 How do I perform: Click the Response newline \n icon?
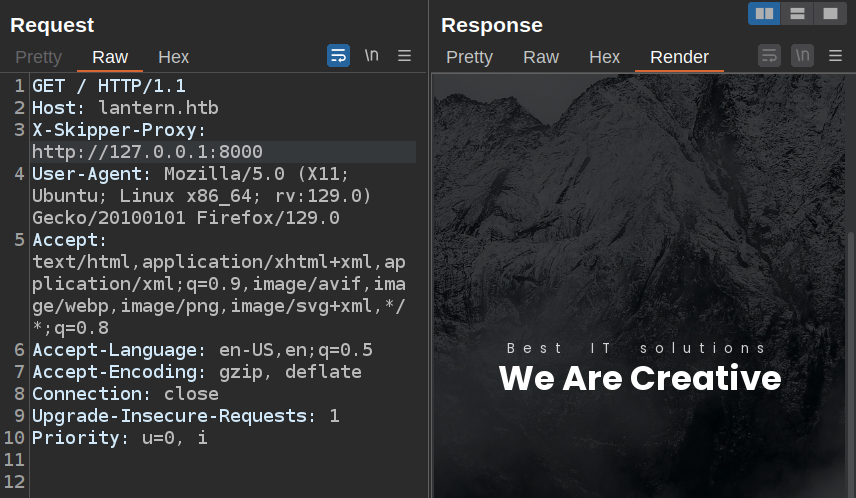coord(802,56)
